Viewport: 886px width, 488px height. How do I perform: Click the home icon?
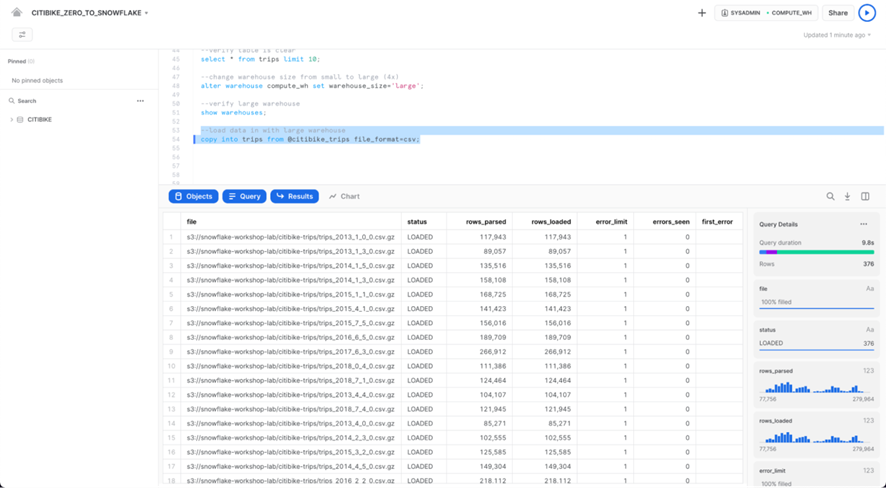point(17,13)
